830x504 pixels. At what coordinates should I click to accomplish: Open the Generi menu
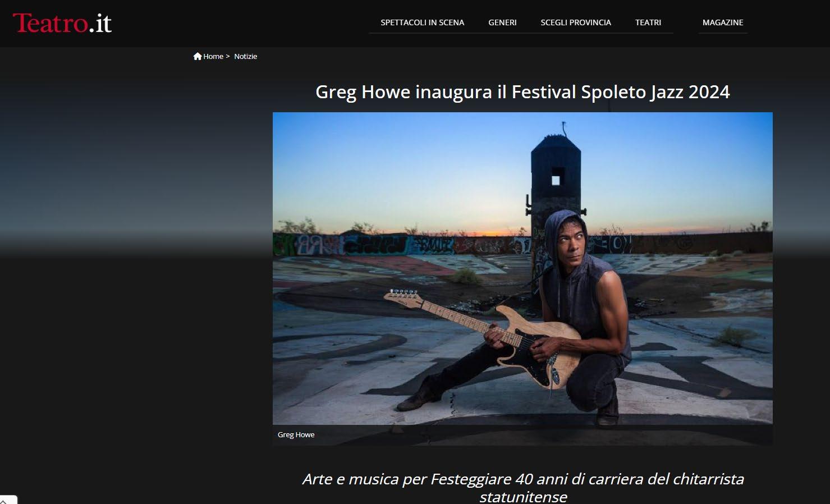click(502, 22)
